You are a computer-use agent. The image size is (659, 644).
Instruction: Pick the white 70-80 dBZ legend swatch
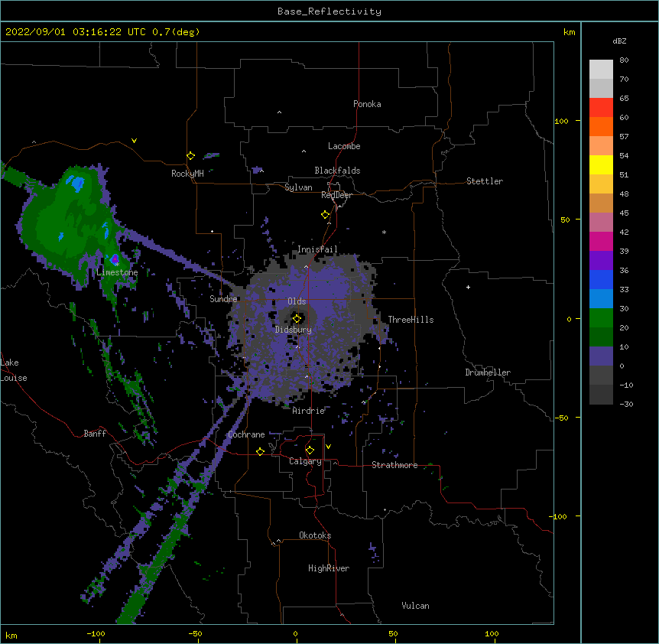click(x=601, y=70)
